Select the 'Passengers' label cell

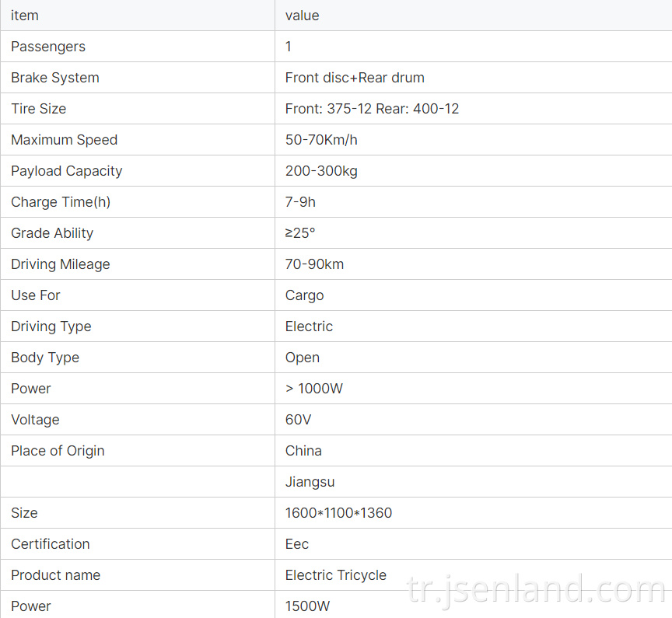(x=138, y=47)
